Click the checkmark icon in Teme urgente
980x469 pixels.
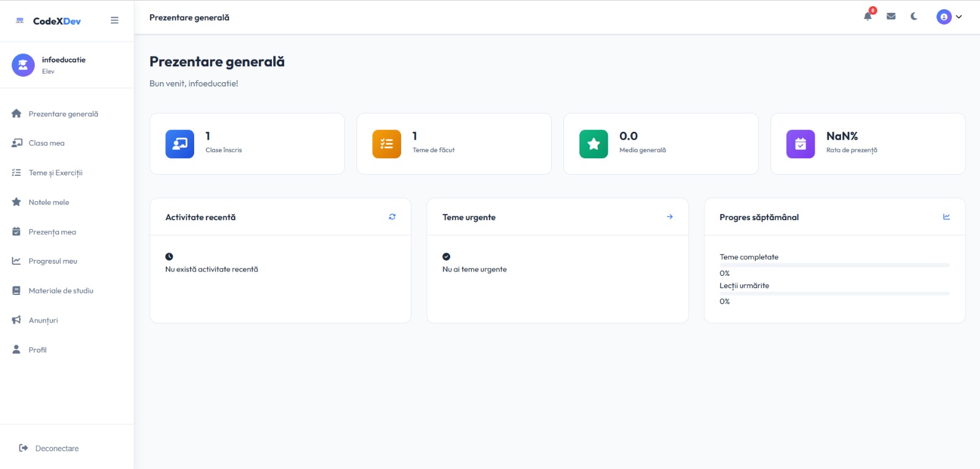point(447,257)
